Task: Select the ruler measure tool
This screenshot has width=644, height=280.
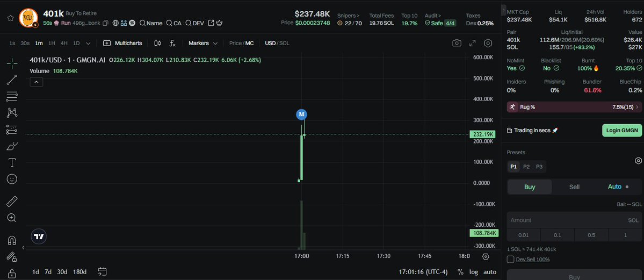Action: coord(12,202)
